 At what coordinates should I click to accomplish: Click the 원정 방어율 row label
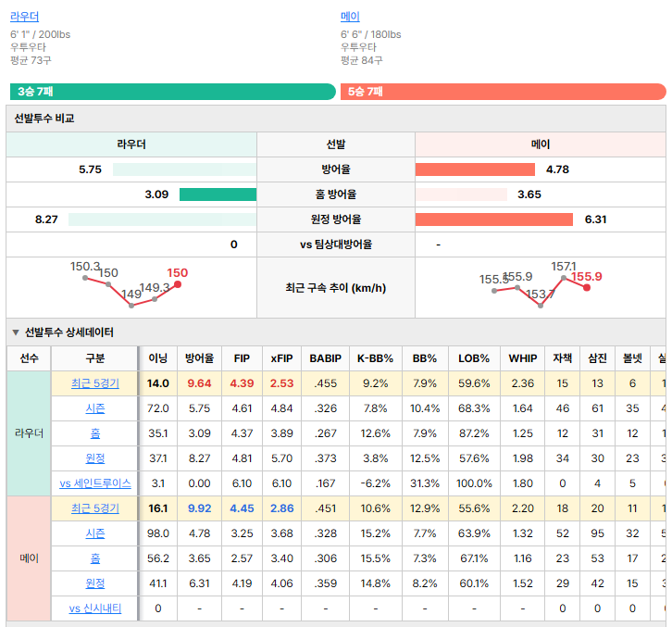pyautogui.click(x=336, y=219)
